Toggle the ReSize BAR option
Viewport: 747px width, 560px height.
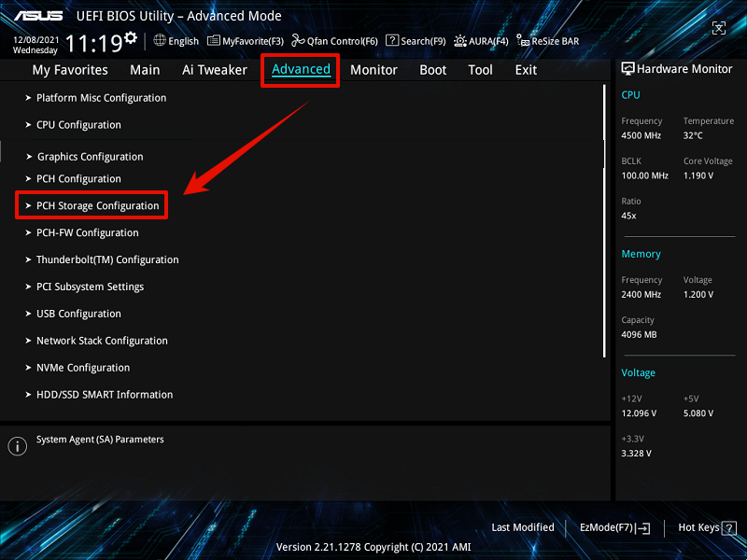pos(548,41)
